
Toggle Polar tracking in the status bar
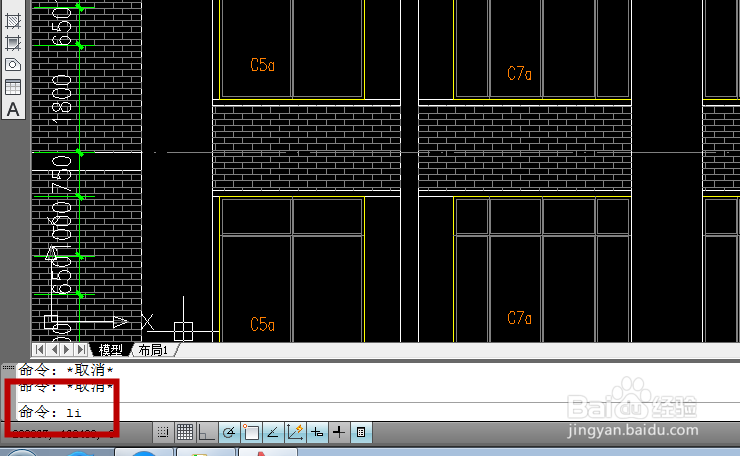tap(229, 432)
